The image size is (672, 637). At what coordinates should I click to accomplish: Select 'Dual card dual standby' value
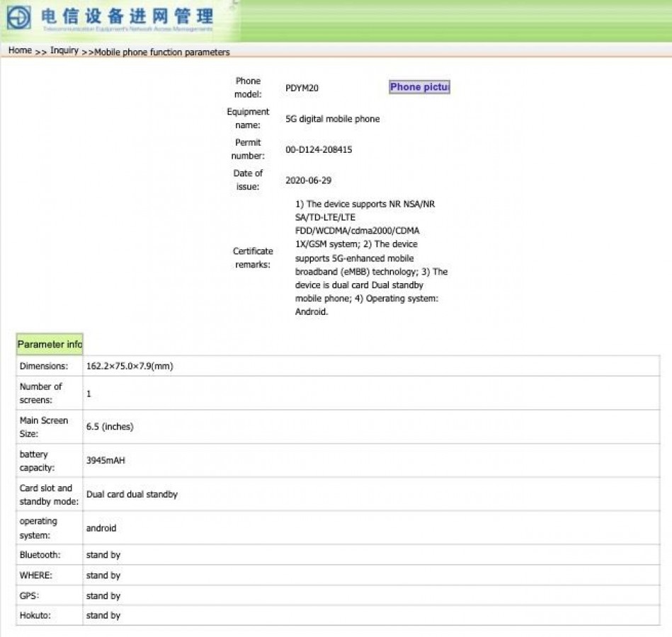click(132, 494)
